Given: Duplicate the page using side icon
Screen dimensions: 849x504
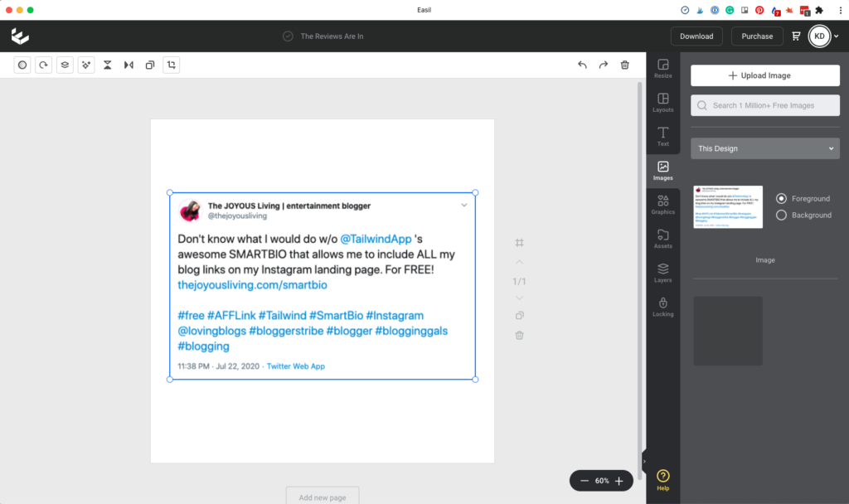Looking at the screenshot, I should (x=519, y=316).
